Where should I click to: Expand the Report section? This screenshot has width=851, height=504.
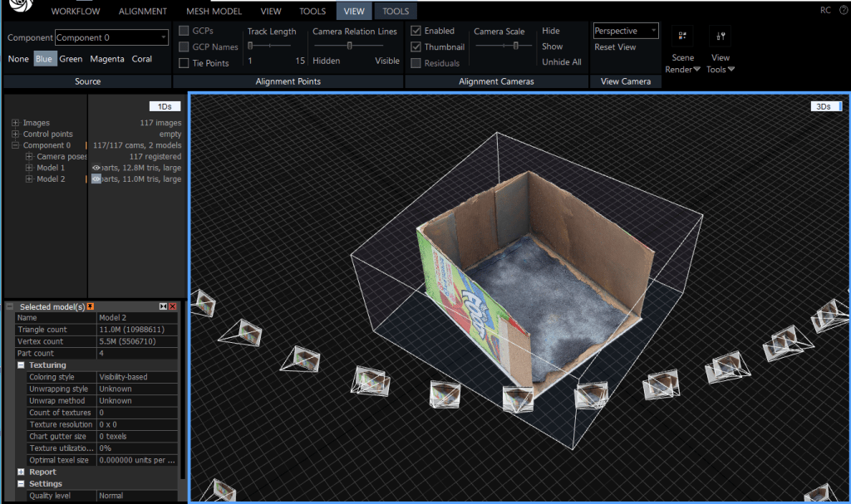20,472
